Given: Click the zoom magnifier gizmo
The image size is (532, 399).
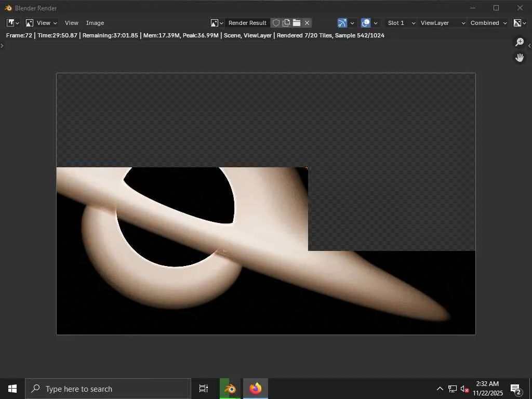Looking at the screenshot, I should point(520,42).
